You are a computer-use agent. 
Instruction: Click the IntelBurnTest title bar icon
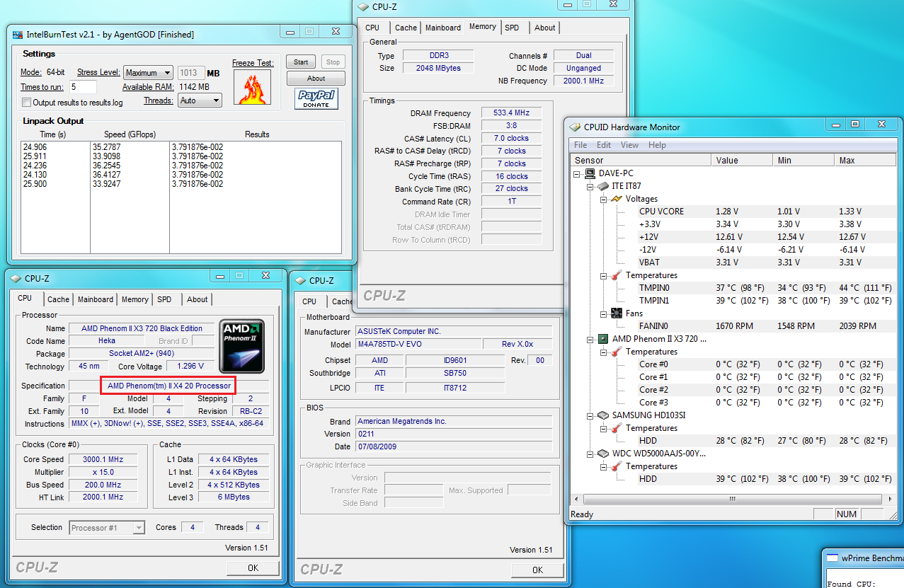18,35
